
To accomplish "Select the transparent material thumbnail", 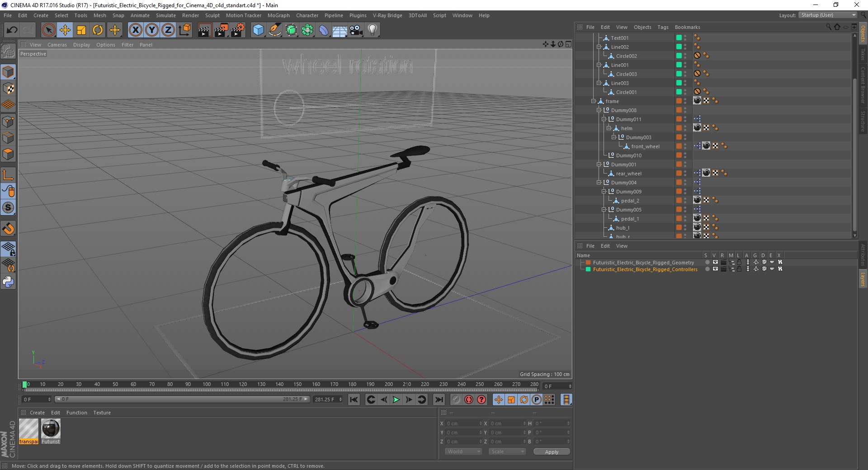I will click(28, 428).
